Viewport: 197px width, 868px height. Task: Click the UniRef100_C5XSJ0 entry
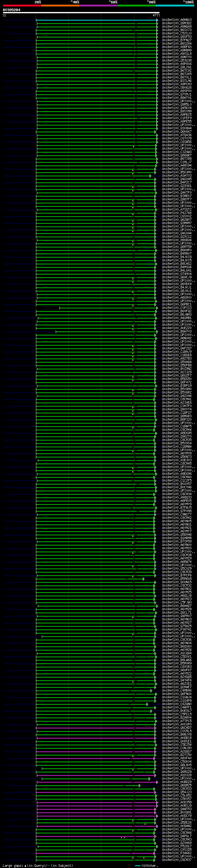pyautogui.click(x=177, y=33)
